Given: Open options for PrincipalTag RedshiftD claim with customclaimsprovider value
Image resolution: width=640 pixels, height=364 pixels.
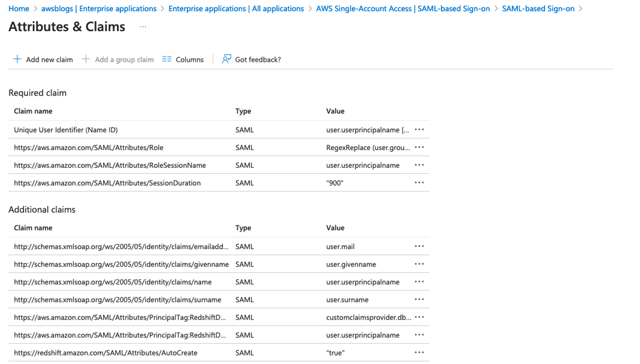Looking at the screenshot, I should pyautogui.click(x=419, y=317).
